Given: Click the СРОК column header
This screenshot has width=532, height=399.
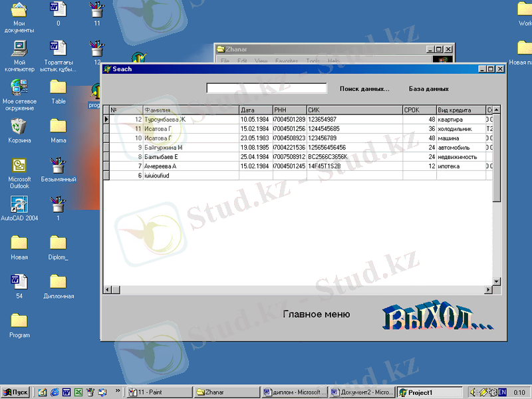Looking at the screenshot, I should [420, 110].
